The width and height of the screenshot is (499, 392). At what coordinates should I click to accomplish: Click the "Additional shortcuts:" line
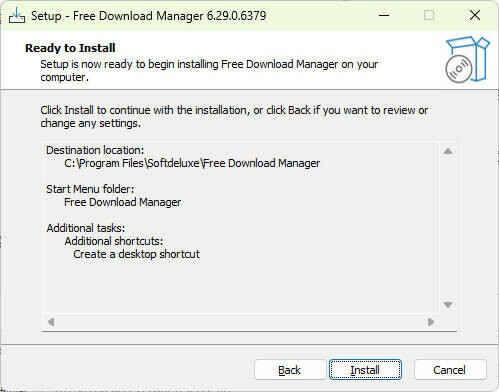pos(114,241)
